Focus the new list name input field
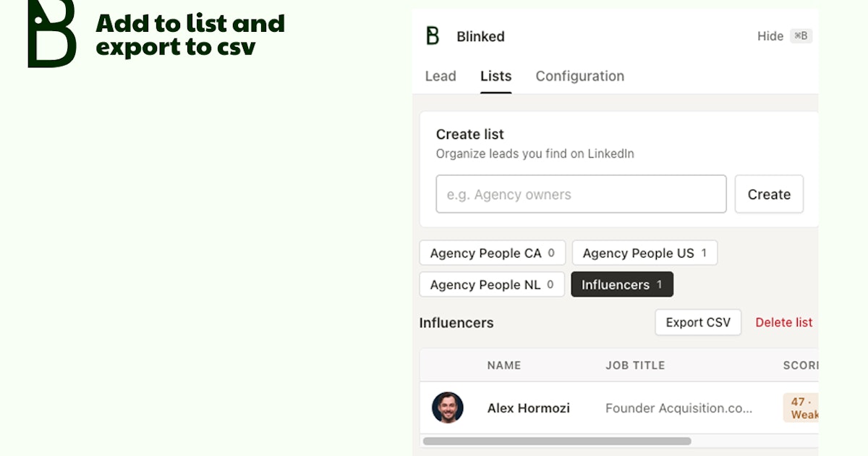 [x=581, y=194]
